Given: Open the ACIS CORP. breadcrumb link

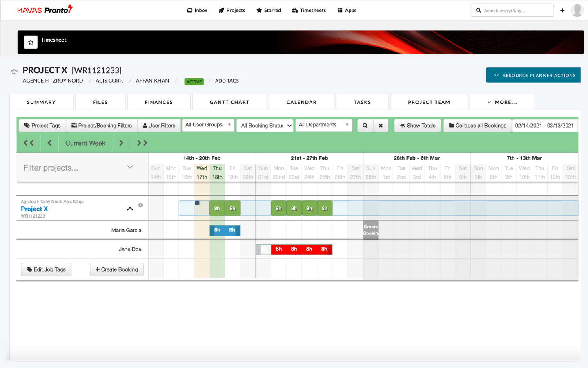Looking at the screenshot, I should (x=109, y=81).
